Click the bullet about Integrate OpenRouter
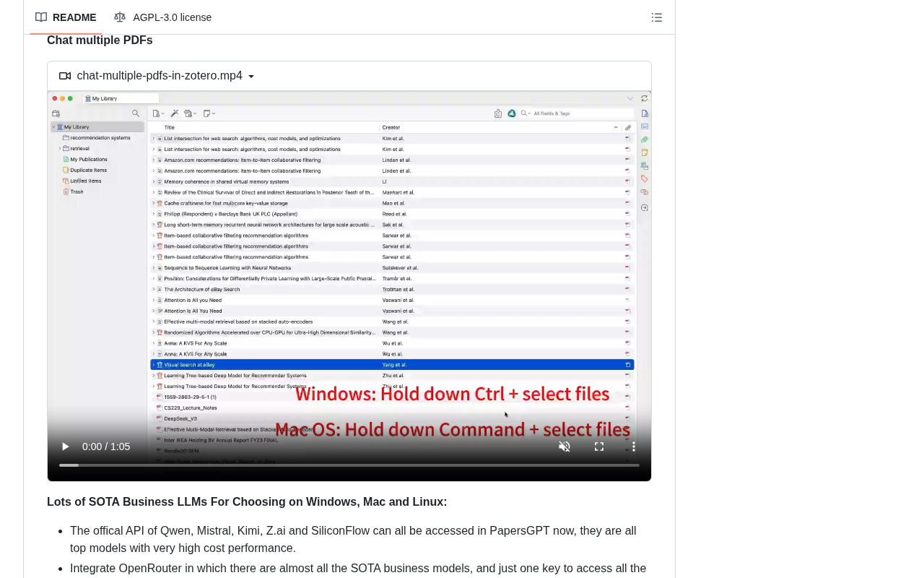This screenshot has height=578, width=924. click(x=358, y=569)
